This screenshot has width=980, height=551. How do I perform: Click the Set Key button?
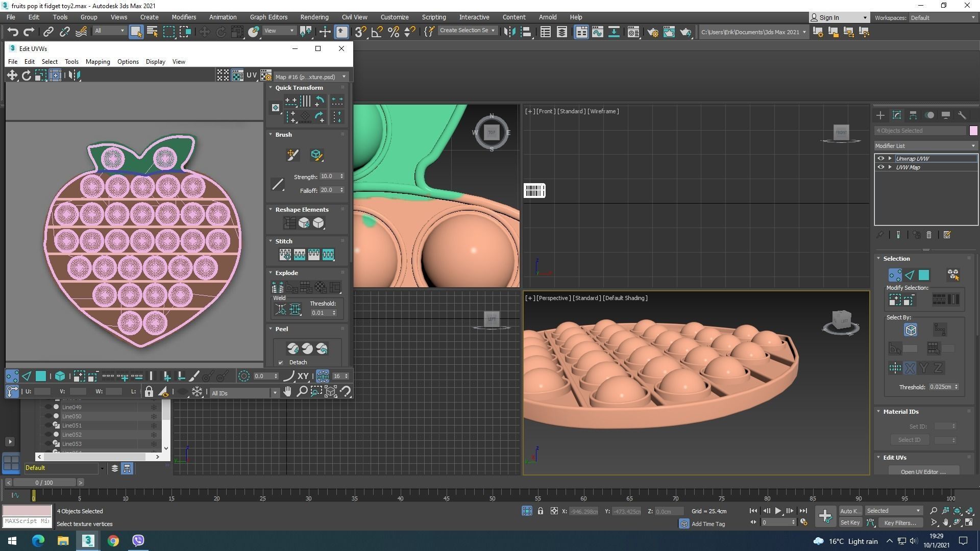(850, 522)
